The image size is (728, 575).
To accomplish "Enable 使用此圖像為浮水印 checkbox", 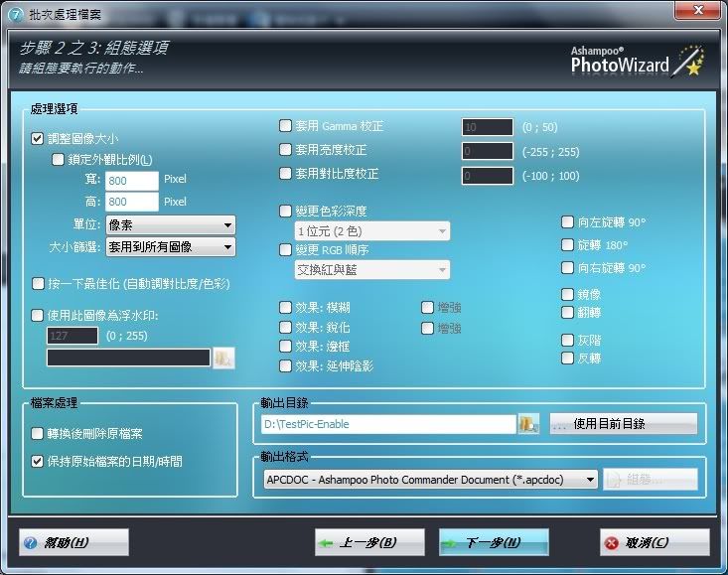I will 37,316.
